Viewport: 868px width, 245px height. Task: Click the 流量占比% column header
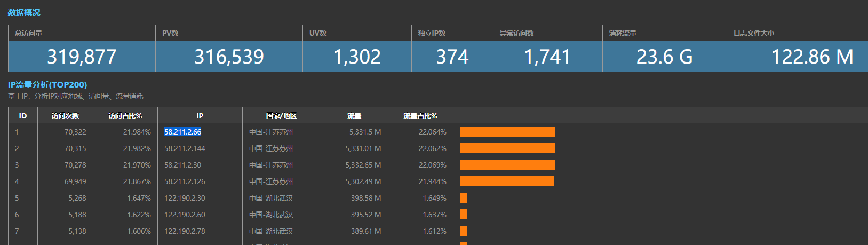click(420, 116)
